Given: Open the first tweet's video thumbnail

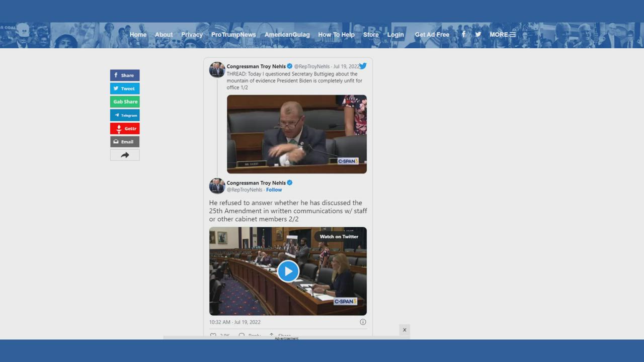Looking at the screenshot, I should point(296,134).
